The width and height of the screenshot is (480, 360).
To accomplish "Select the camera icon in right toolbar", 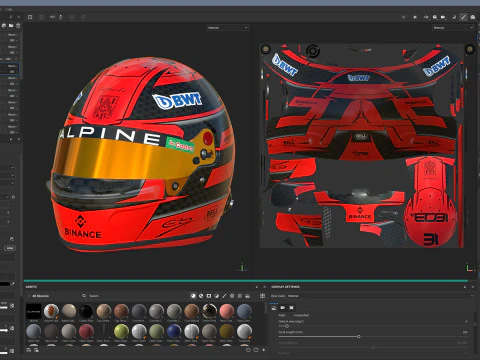I will pos(443,17).
